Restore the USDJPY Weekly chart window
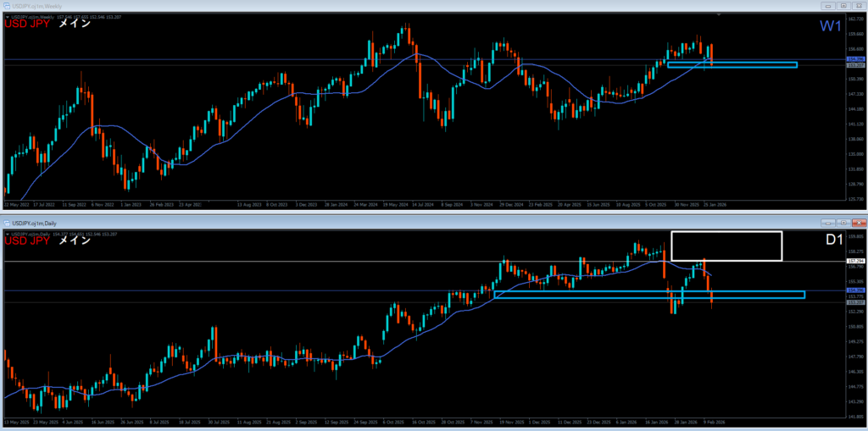Image resolution: width=868 pixels, height=431 pixels. 843,6
